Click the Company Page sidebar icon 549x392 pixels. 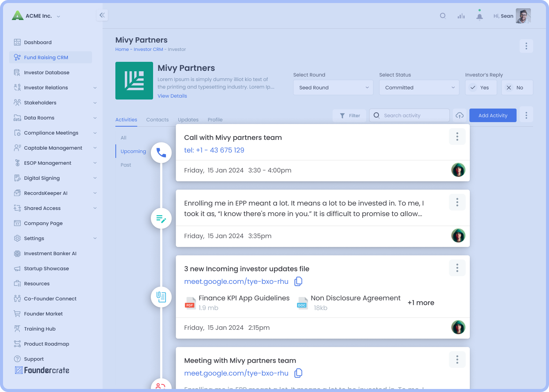[17, 223]
